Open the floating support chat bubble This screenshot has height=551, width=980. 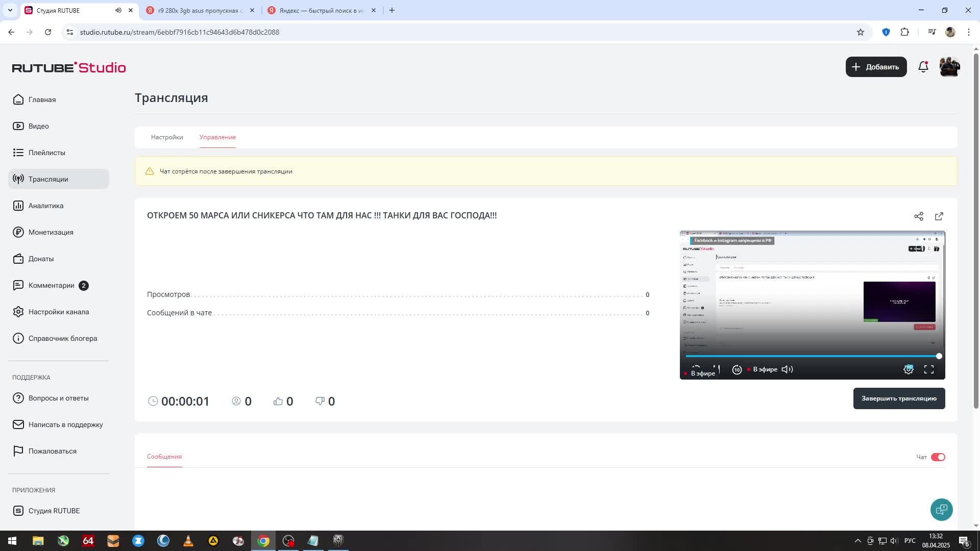(941, 509)
